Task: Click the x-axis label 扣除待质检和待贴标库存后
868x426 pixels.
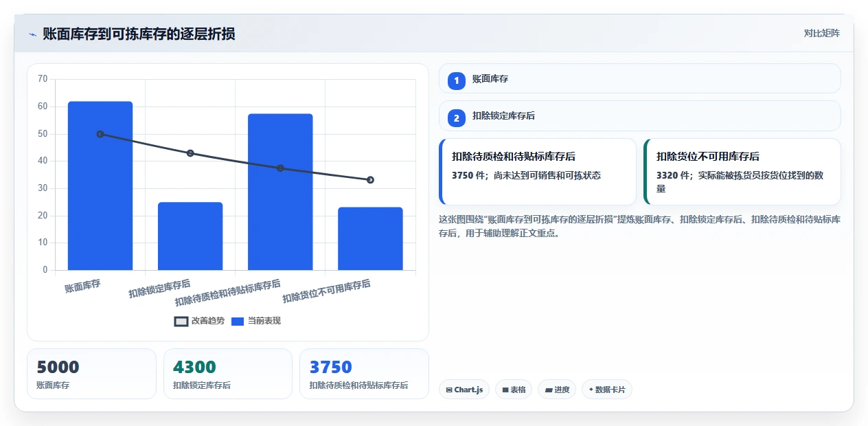Action: click(228, 293)
